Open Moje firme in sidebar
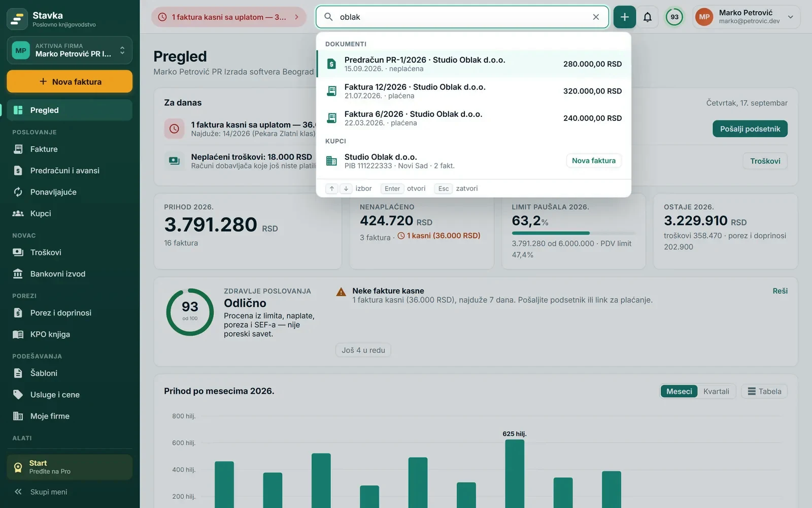The width and height of the screenshot is (812, 508). [x=70, y=416]
